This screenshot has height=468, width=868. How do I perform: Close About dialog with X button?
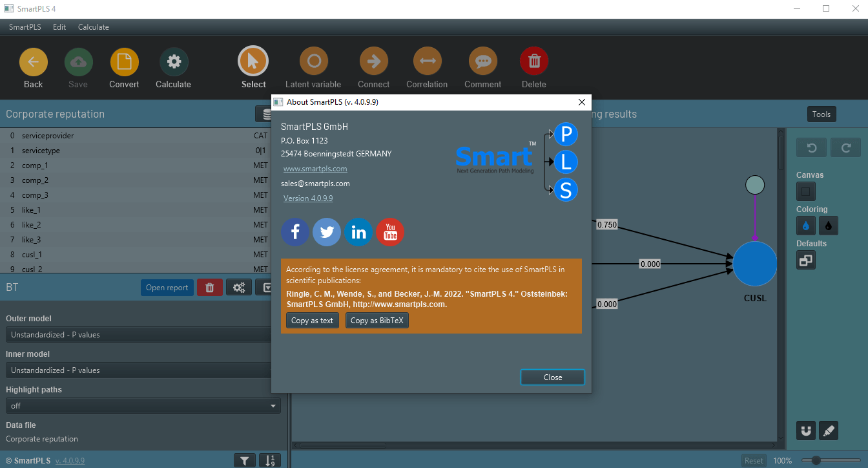click(581, 102)
